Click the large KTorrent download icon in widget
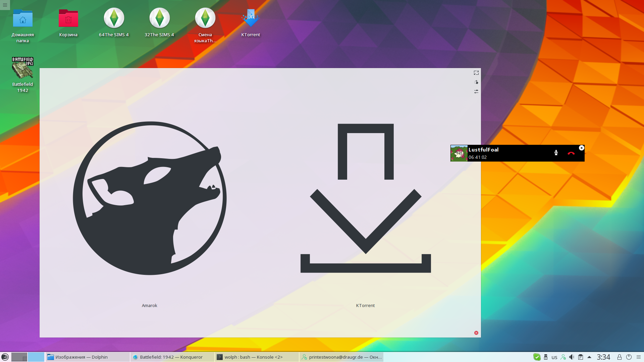The width and height of the screenshot is (644, 362). tap(366, 198)
